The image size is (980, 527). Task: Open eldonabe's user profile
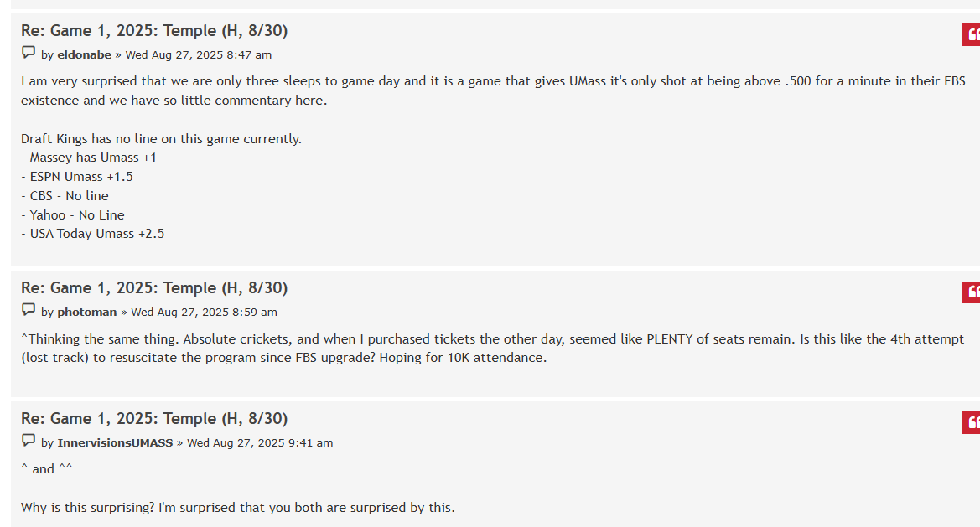coord(84,55)
